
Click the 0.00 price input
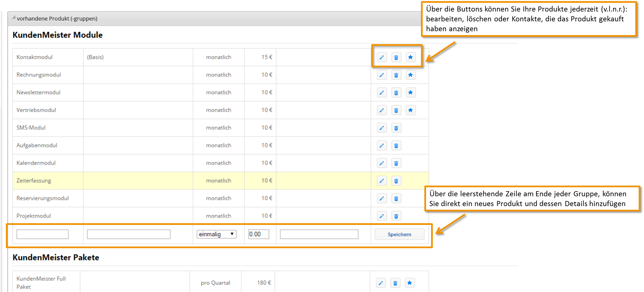click(x=258, y=234)
